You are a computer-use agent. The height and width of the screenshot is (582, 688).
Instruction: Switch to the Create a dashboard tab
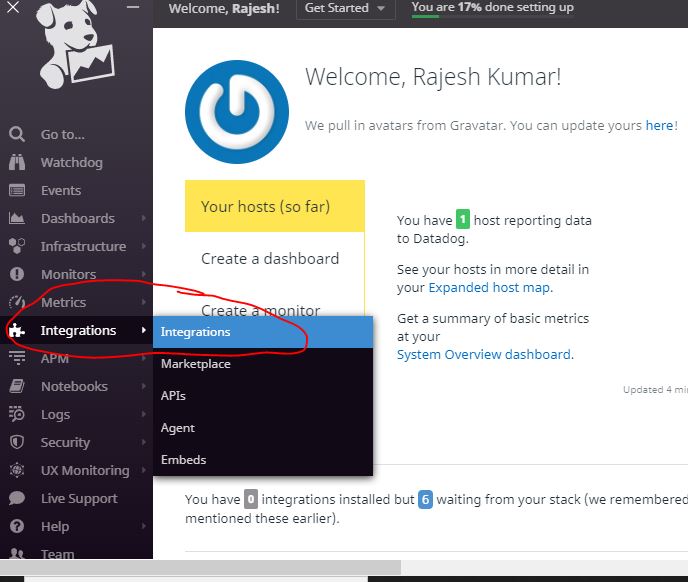(270, 258)
